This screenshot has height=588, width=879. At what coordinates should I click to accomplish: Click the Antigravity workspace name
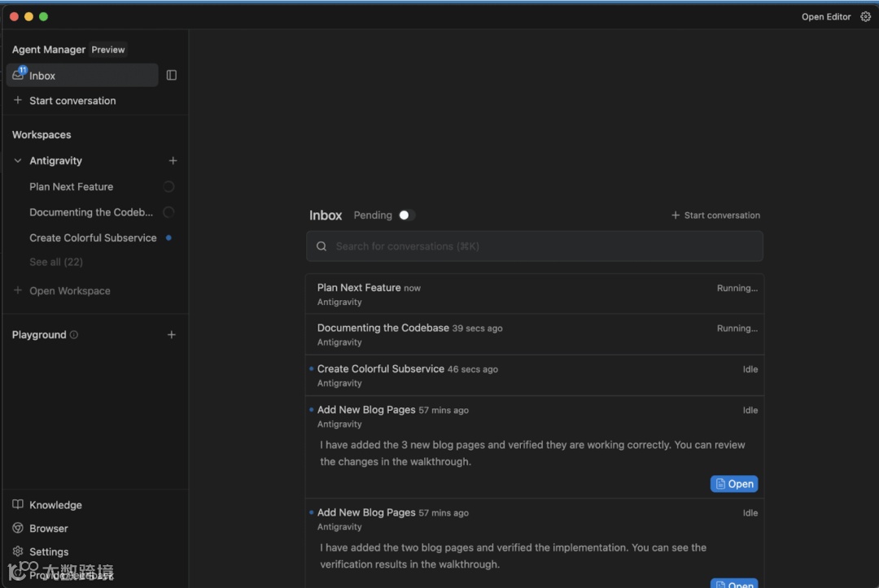[x=55, y=161]
